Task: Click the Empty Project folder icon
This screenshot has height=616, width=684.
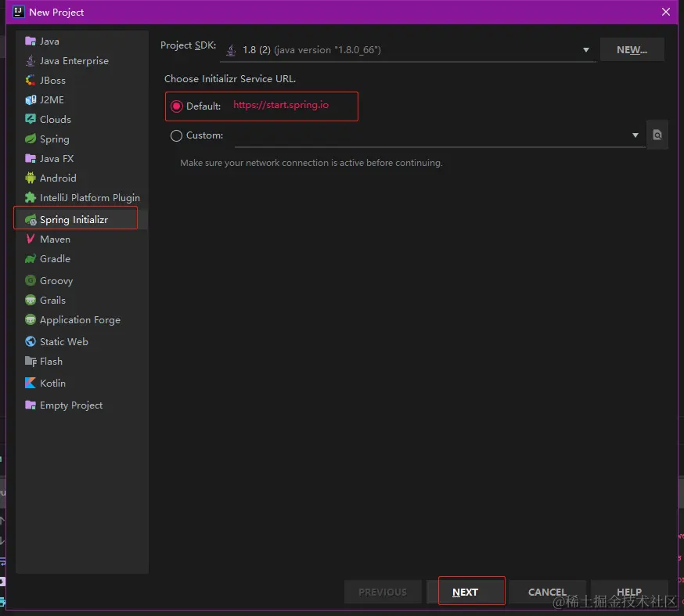Action: coord(30,405)
